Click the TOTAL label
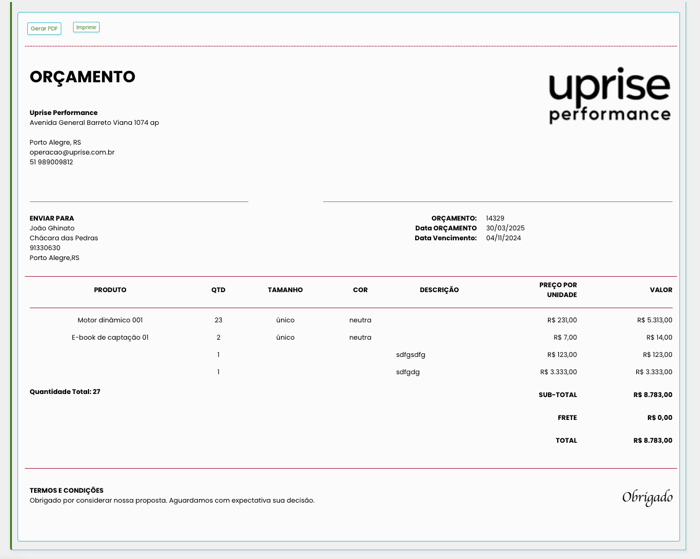Image resolution: width=700 pixels, height=559 pixels. [566, 440]
